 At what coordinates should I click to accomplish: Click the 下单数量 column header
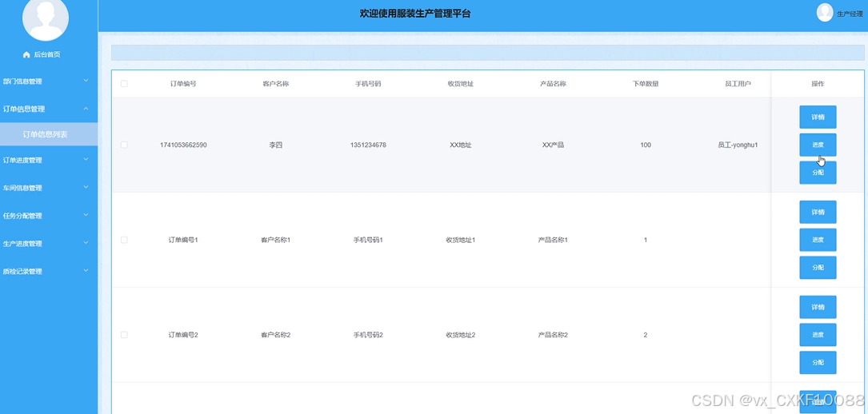[646, 84]
